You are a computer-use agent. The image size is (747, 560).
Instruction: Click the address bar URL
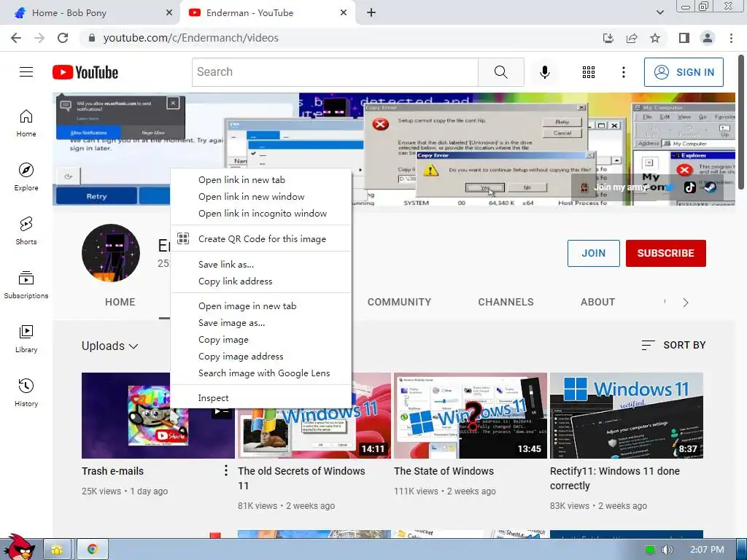click(190, 38)
